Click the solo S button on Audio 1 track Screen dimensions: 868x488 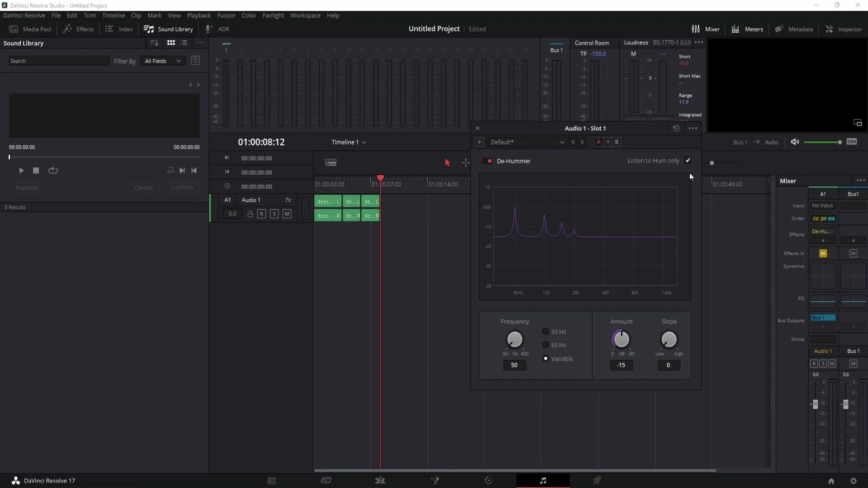tap(274, 214)
